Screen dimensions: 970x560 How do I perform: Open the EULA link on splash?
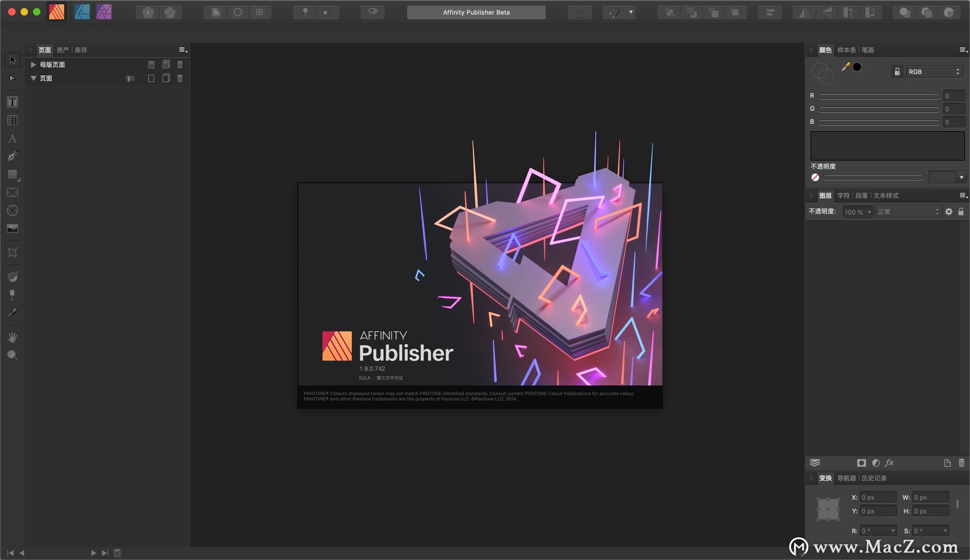click(x=365, y=378)
